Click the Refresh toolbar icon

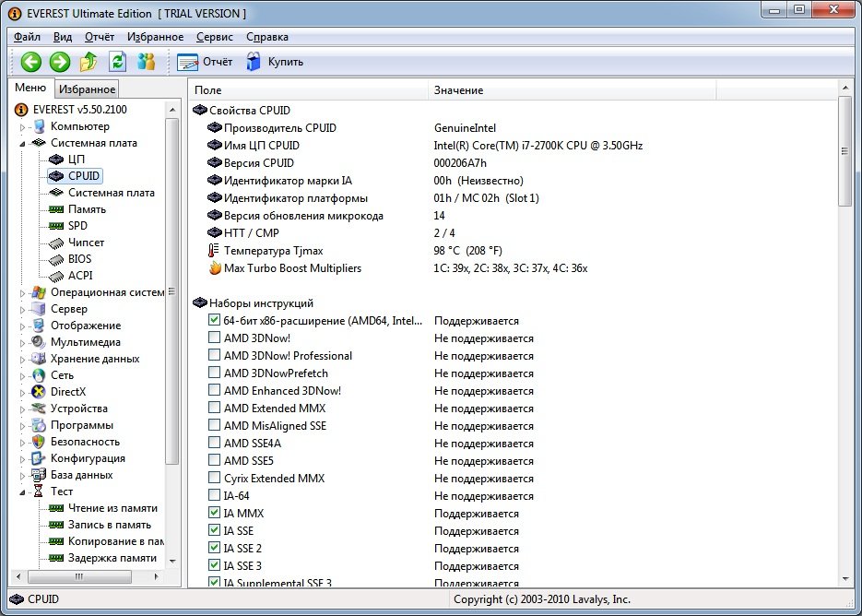pos(117,62)
